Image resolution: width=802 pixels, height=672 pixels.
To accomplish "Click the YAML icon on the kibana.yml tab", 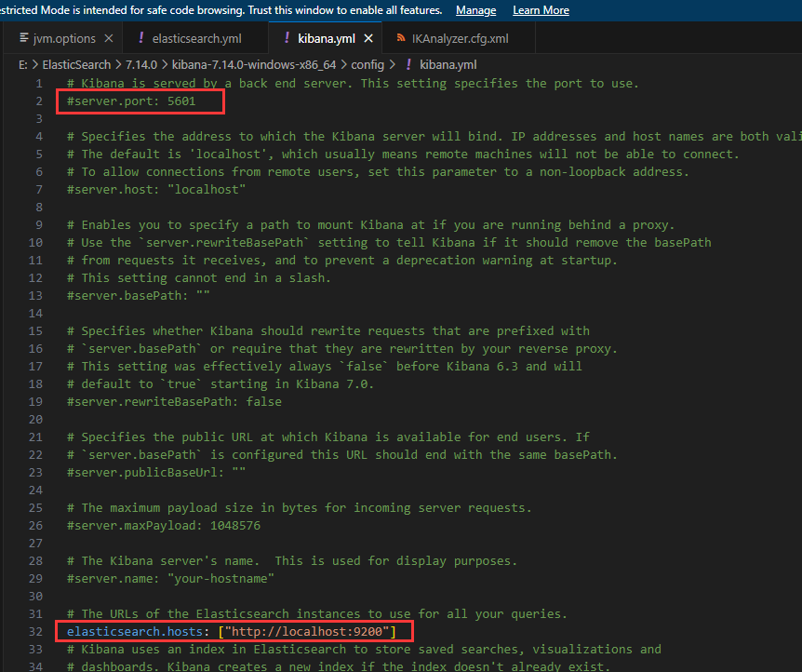I will [x=287, y=38].
